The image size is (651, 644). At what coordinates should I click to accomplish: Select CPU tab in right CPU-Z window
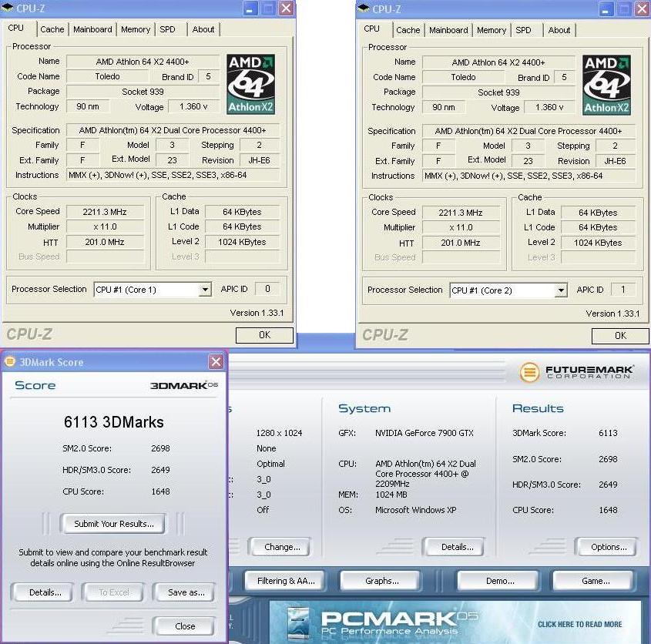coord(372,29)
